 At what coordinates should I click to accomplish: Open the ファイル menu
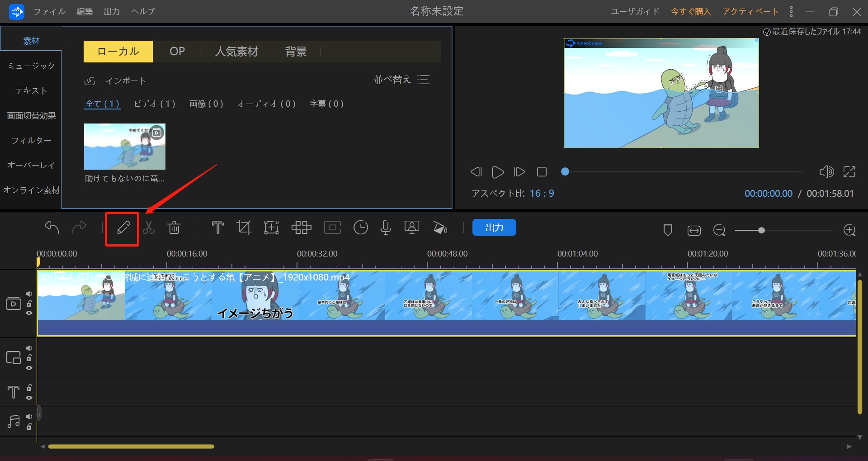[49, 11]
